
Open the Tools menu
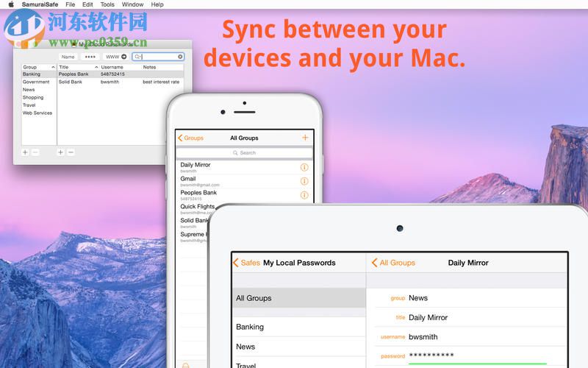[107, 4]
